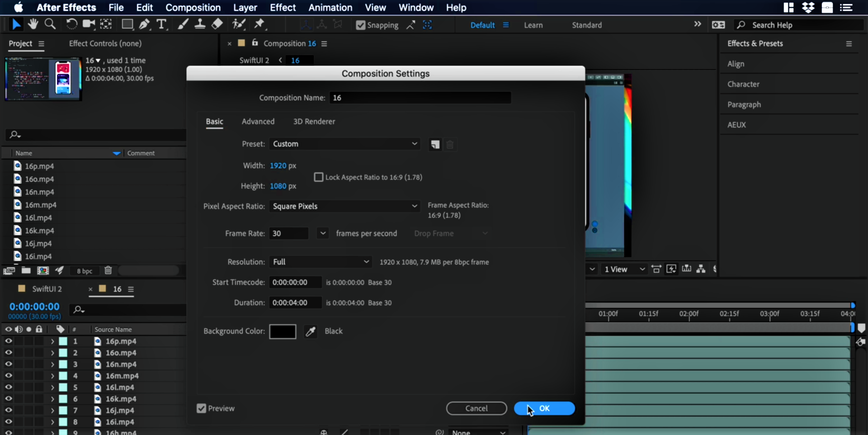
Task: Hide layer 16o.mp4 with eye toggle
Action: pos(8,353)
